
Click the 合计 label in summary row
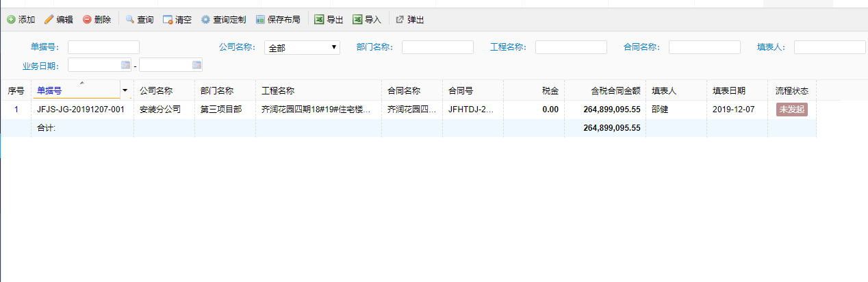point(46,128)
